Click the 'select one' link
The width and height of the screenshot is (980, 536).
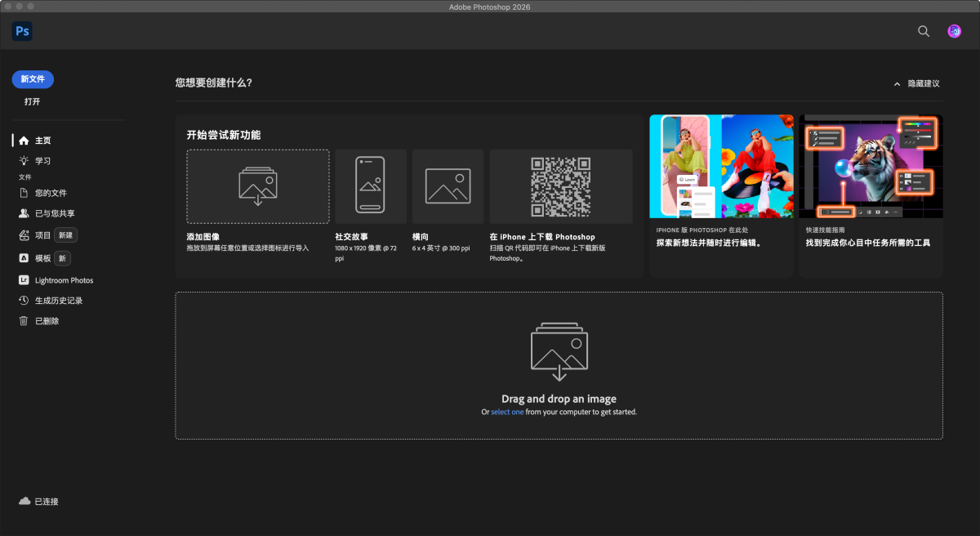(507, 412)
